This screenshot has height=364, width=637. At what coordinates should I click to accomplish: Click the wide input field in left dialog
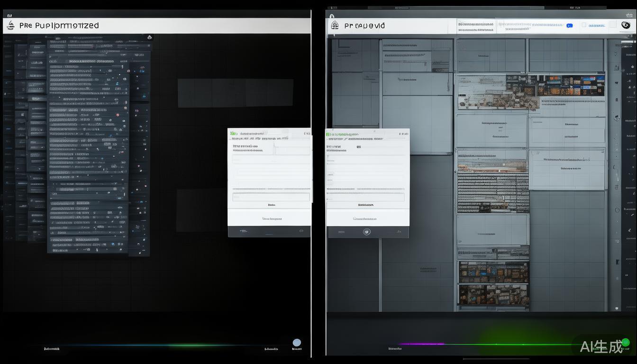[271, 197]
